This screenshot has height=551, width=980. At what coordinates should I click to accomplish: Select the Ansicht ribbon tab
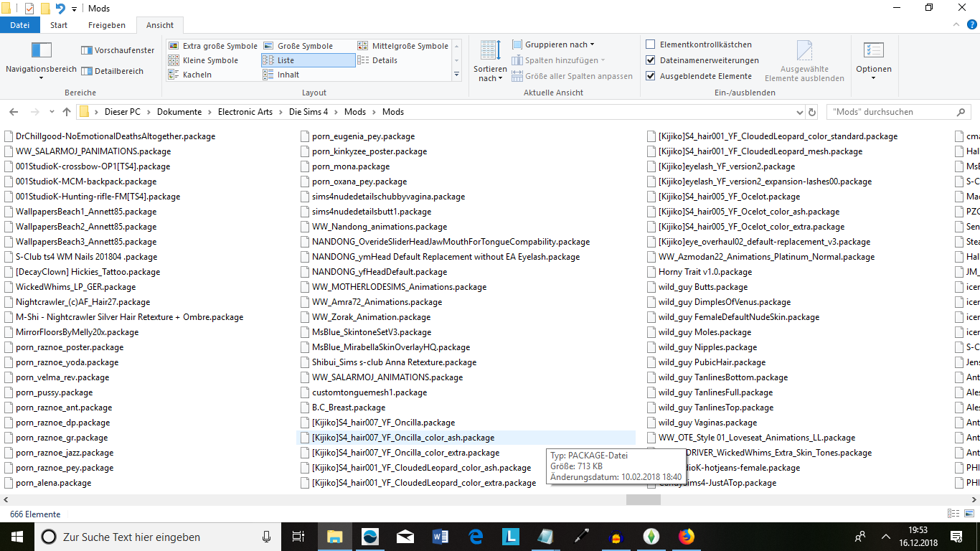tap(160, 25)
